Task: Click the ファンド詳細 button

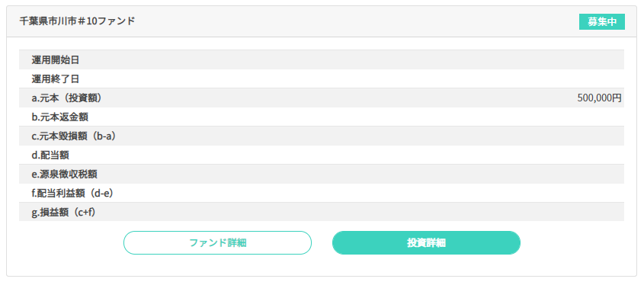Action: tap(217, 242)
